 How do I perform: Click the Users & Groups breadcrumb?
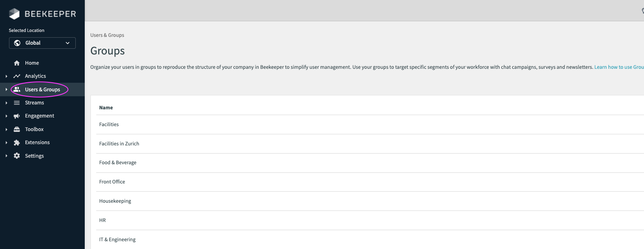click(107, 35)
